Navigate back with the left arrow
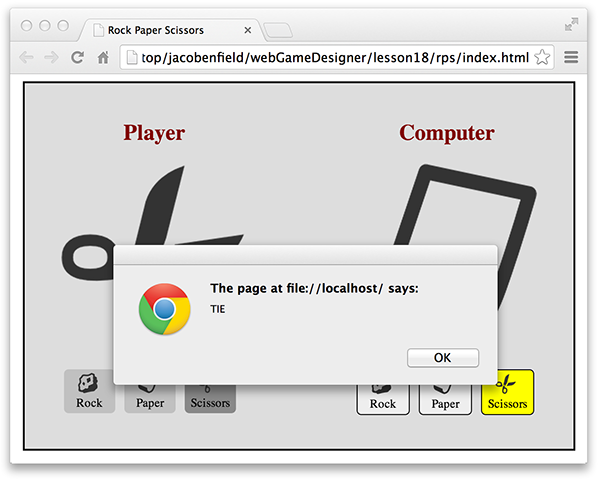600x479 pixels. pyautogui.click(x=26, y=58)
